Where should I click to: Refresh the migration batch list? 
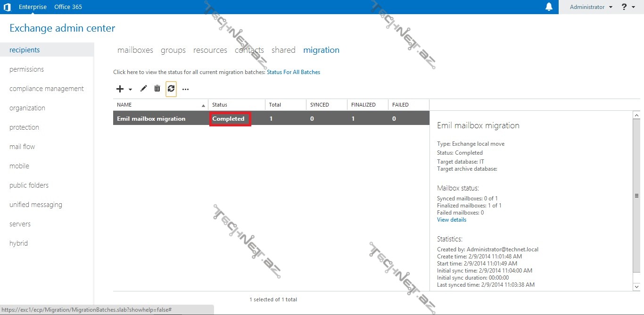(171, 89)
